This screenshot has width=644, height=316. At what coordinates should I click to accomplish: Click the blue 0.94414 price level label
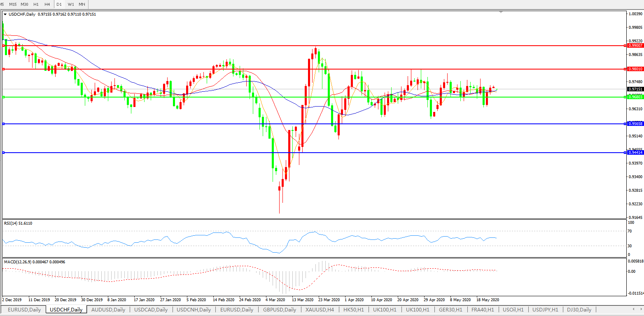(634, 153)
